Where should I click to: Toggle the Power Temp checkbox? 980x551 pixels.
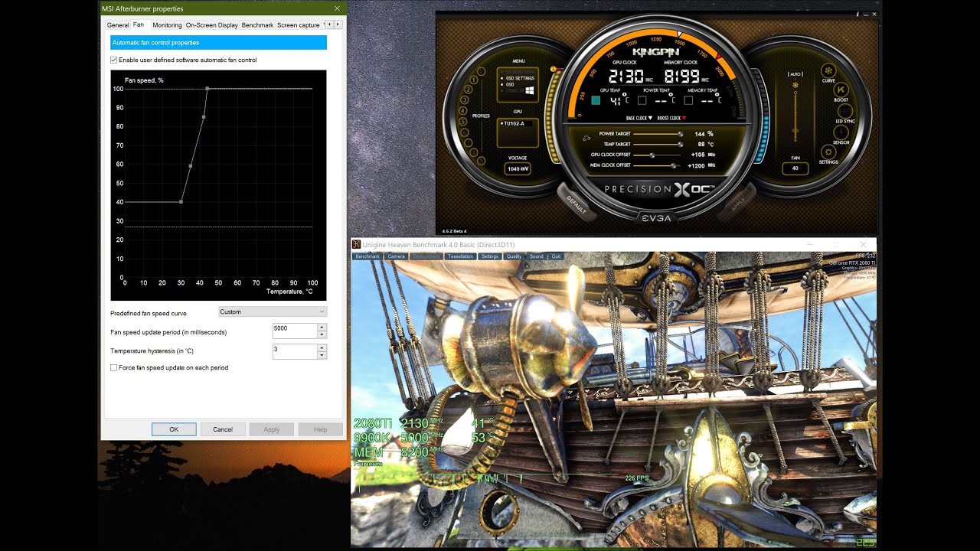(x=642, y=100)
